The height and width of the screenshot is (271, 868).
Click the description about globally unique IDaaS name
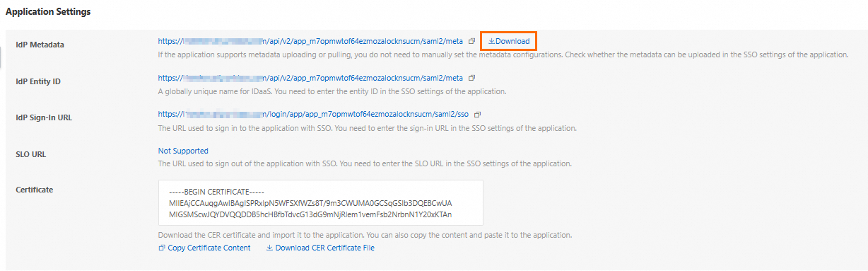click(x=332, y=91)
